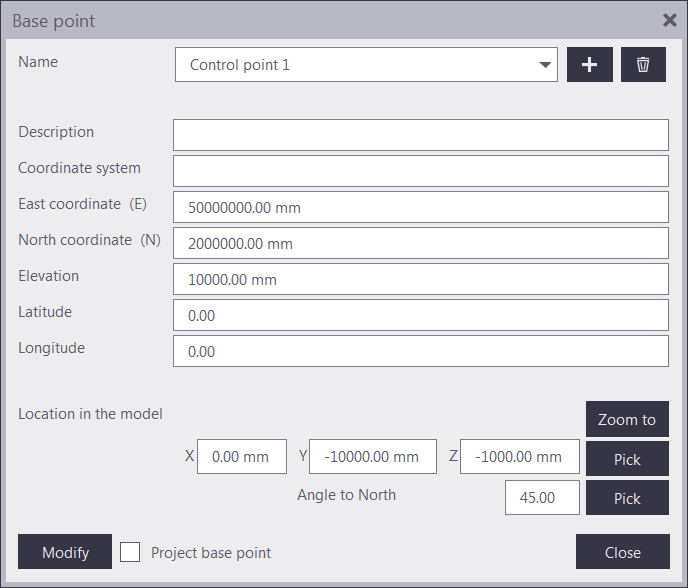Click the Longitude input box
The height and width of the screenshot is (588, 688).
(x=420, y=351)
